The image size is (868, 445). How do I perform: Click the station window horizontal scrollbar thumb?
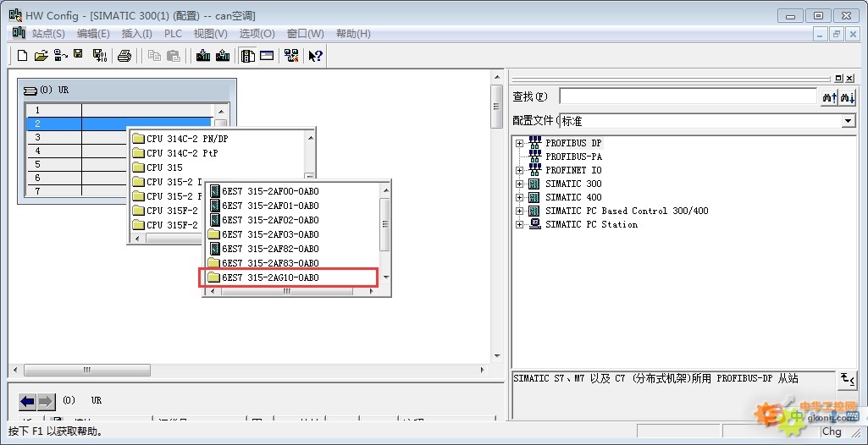87,370
